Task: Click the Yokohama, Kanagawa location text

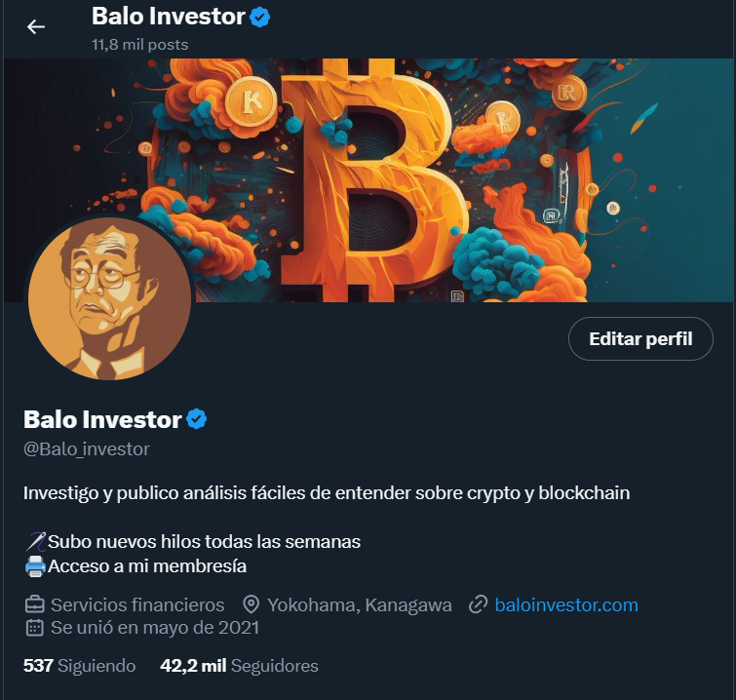Action: 360,604
